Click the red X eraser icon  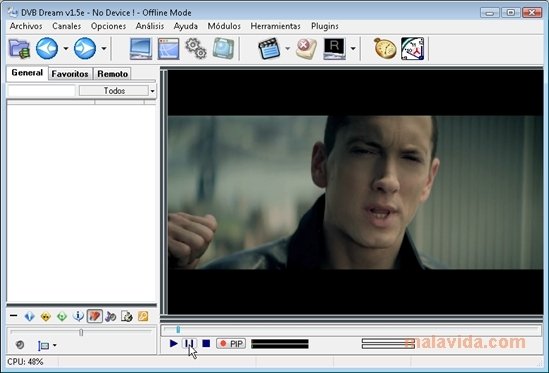(306, 49)
